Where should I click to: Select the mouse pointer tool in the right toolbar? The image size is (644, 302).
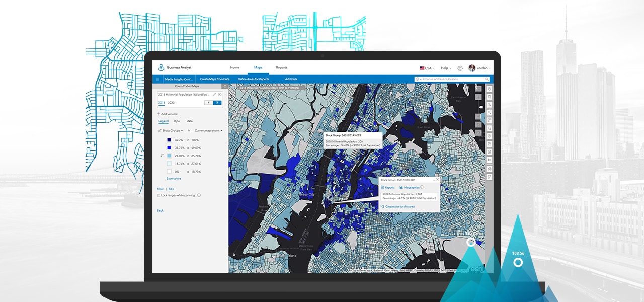click(x=489, y=89)
